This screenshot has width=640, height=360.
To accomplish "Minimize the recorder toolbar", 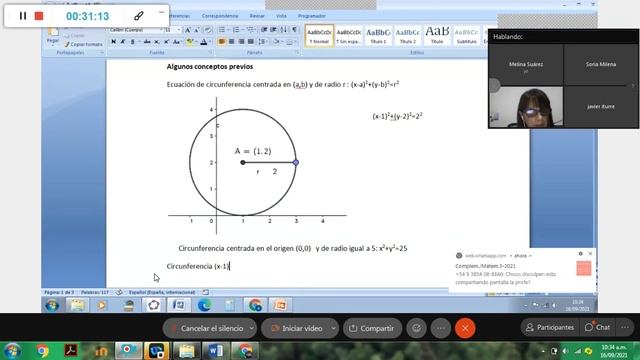I will coord(162,13).
